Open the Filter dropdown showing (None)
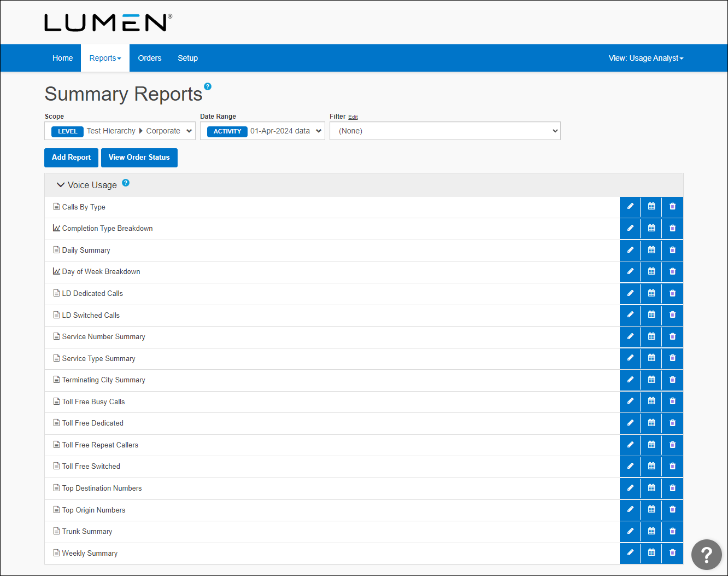 coord(445,131)
